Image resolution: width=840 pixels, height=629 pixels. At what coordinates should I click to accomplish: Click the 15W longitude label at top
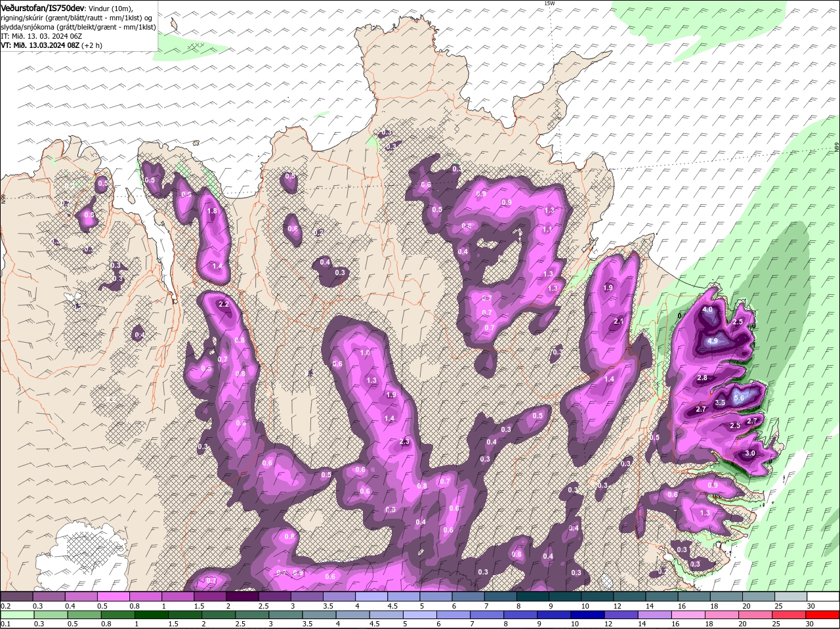[549, 3]
